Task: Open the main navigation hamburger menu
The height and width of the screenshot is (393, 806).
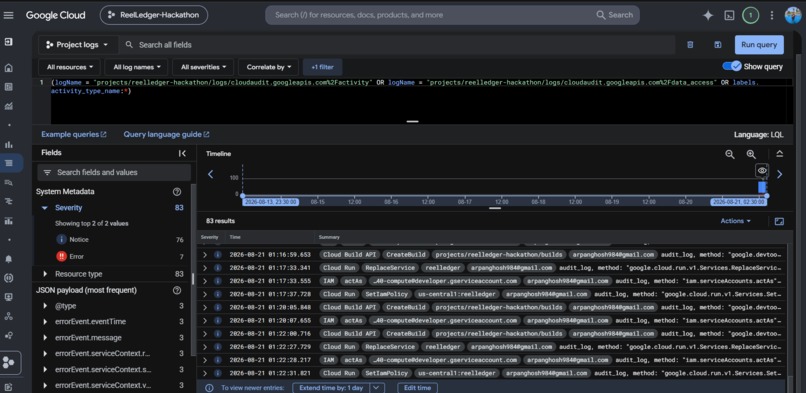Action: click(x=8, y=15)
